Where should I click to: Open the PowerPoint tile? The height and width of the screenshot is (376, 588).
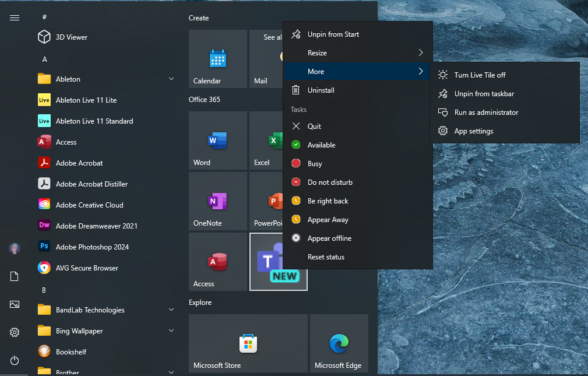point(266,201)
